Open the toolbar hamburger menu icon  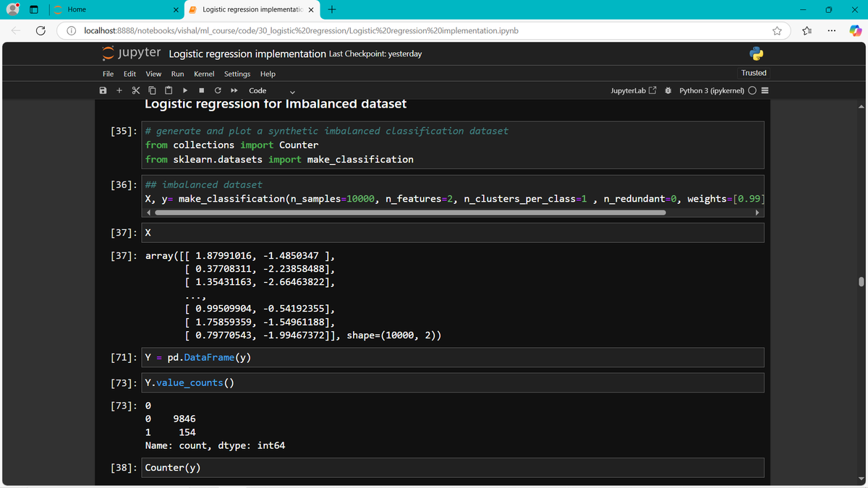765,90
